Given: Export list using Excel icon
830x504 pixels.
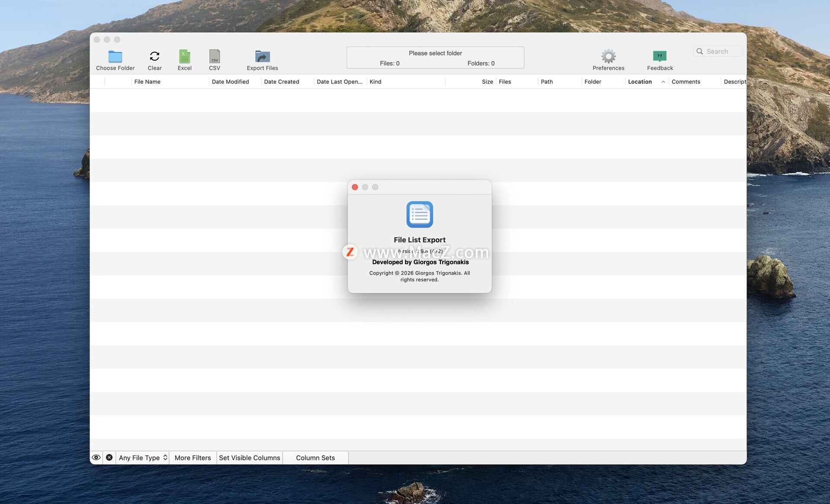Looking at the screenshot, I should pyautogui.click(x=185, y=57).
